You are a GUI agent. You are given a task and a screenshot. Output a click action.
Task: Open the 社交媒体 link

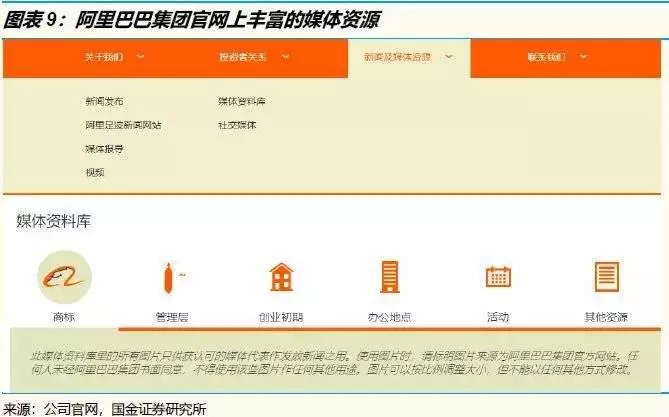point(237,125)
